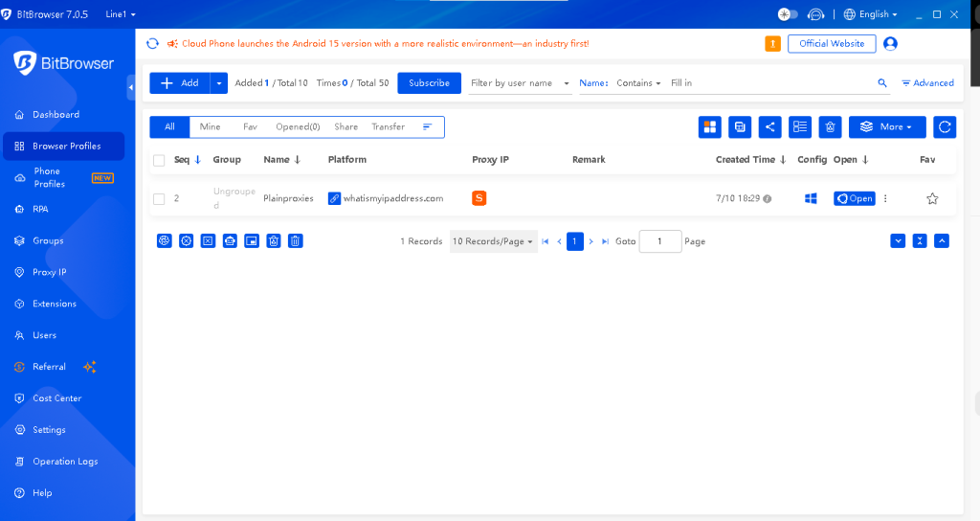Open the Line1 dropdown
Screen dimensions: 980x521
coord(121,14)
